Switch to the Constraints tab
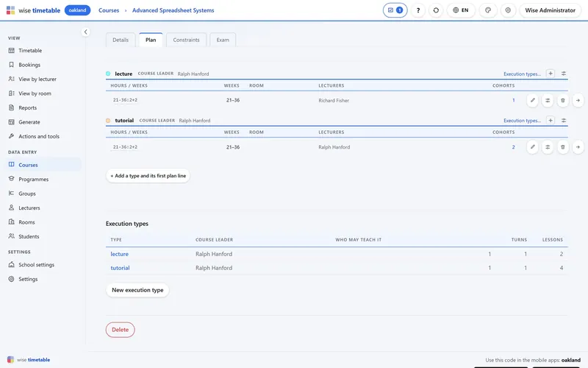The image size is (588, 368). [187, 40]
